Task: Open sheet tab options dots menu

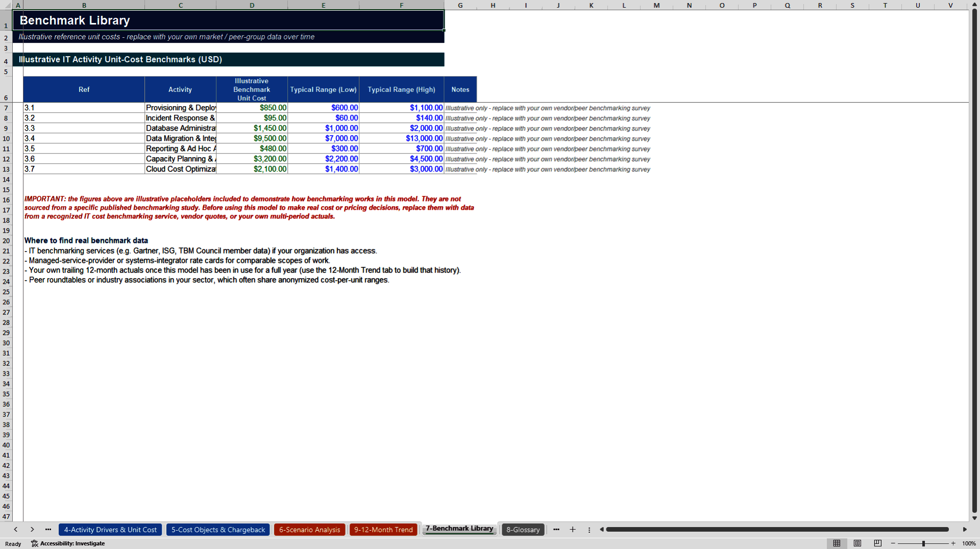Action: [589, 530]
